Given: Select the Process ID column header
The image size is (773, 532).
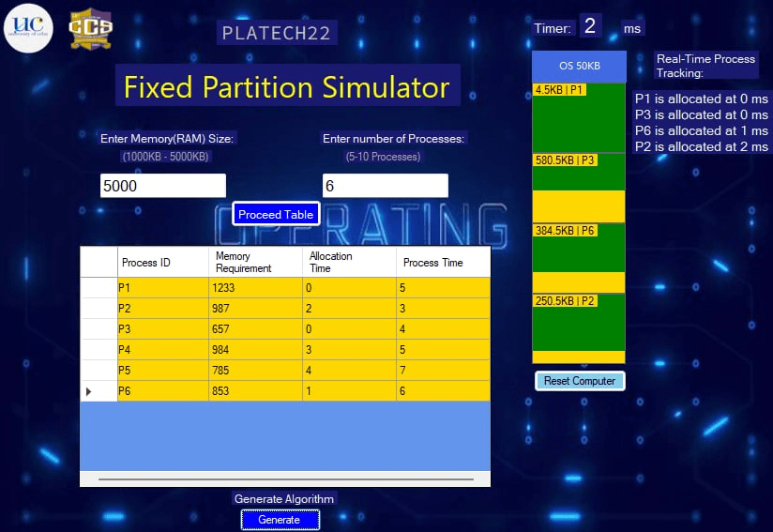Looking at the screenshot, I should pos(162,263).
